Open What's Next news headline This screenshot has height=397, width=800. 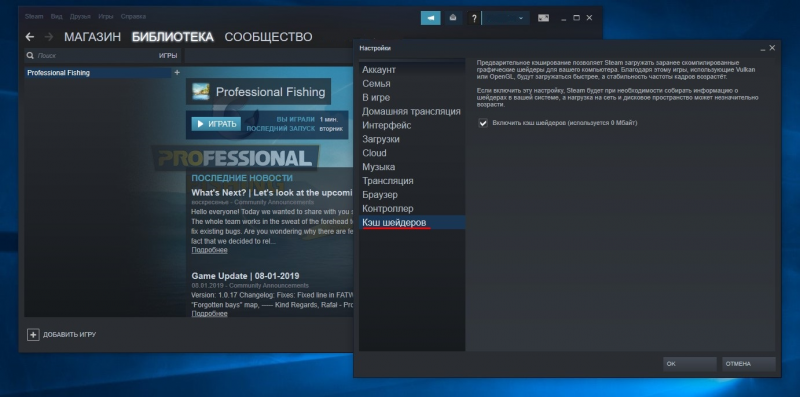272,193
